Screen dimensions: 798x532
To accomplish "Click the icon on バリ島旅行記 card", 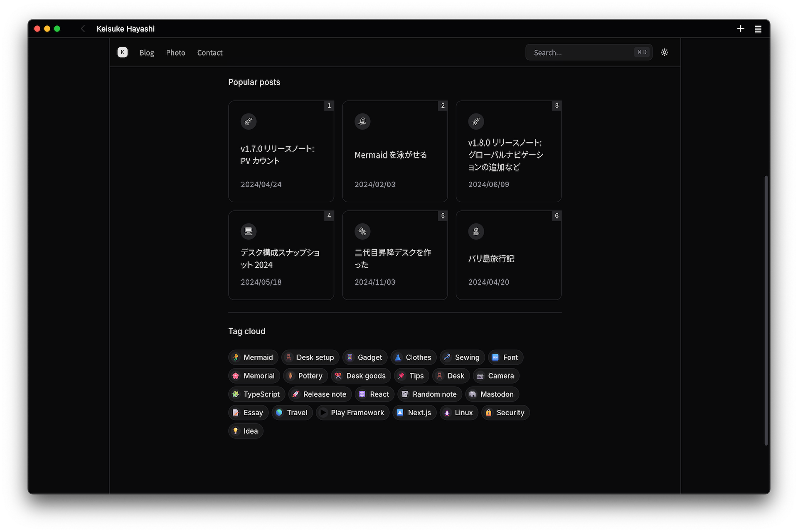I will coord(476,232).
